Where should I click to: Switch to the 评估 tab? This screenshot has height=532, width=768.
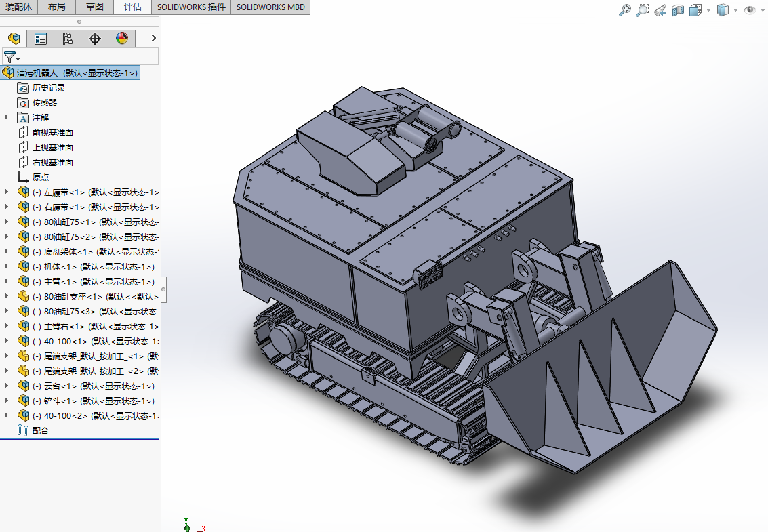[x=133, y=7]
